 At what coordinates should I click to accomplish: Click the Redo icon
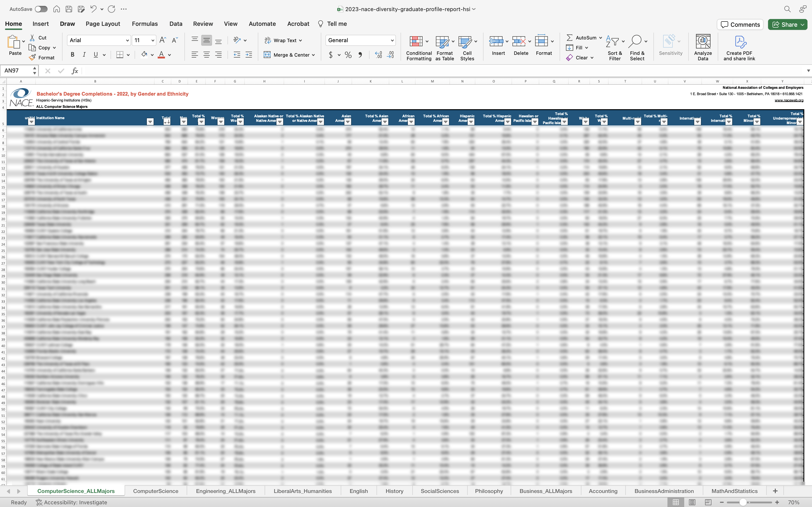[x=112, y=9]
